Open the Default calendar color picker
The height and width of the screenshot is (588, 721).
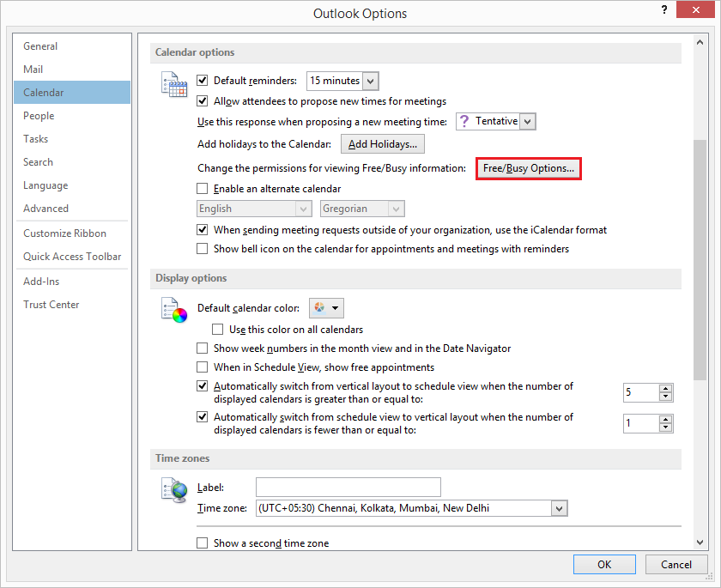tap(325, 308)
